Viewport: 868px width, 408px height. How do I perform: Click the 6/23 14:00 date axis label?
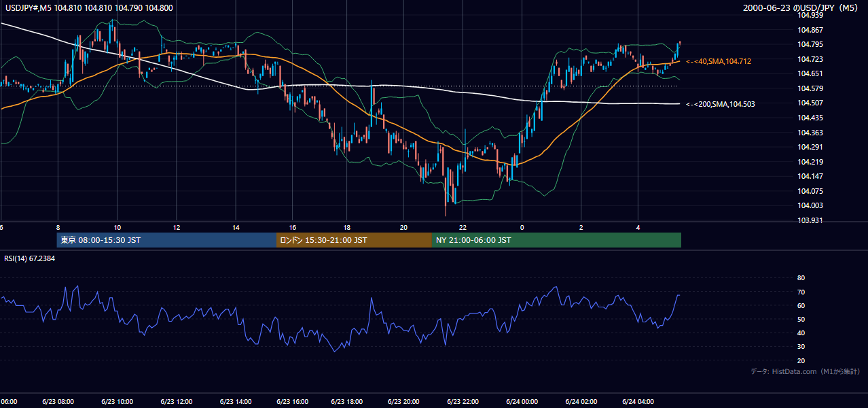(236, 402)
